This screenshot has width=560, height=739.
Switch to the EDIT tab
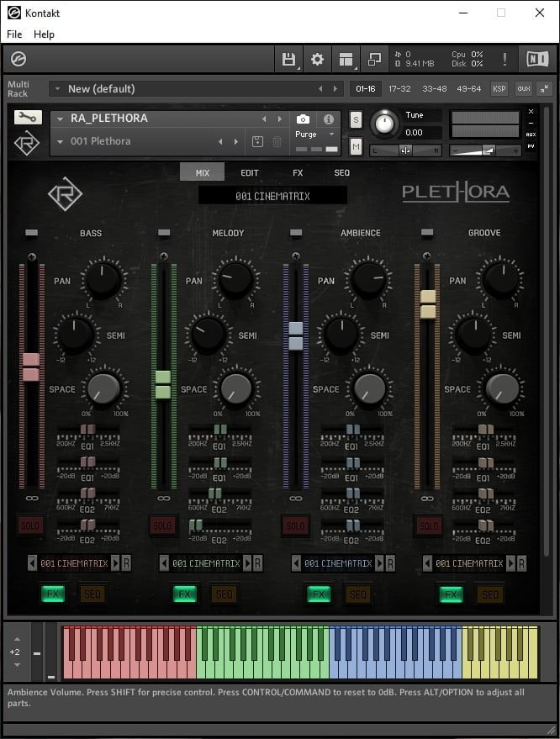pyautogui.click(x=250, y=172)
